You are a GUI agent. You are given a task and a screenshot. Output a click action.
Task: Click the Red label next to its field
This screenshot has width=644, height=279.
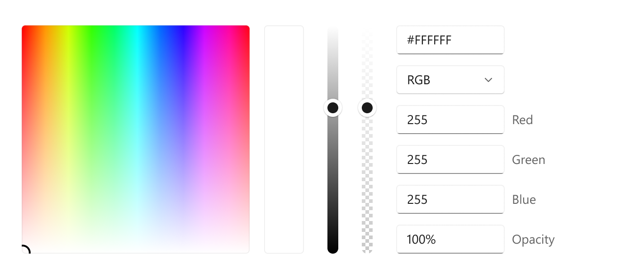click(x=522, y=120)
